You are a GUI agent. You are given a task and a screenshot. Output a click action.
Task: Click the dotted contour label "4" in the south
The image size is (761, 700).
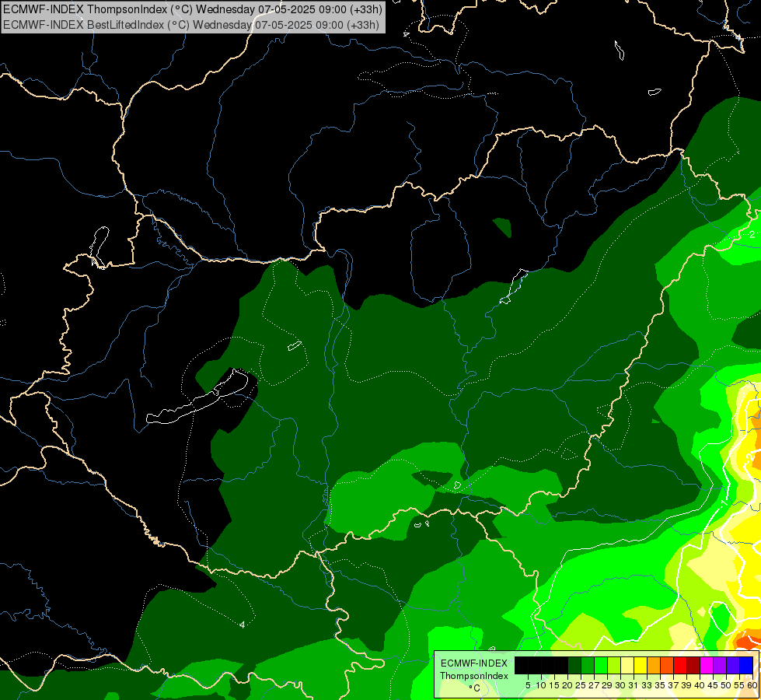pos(242,625)
